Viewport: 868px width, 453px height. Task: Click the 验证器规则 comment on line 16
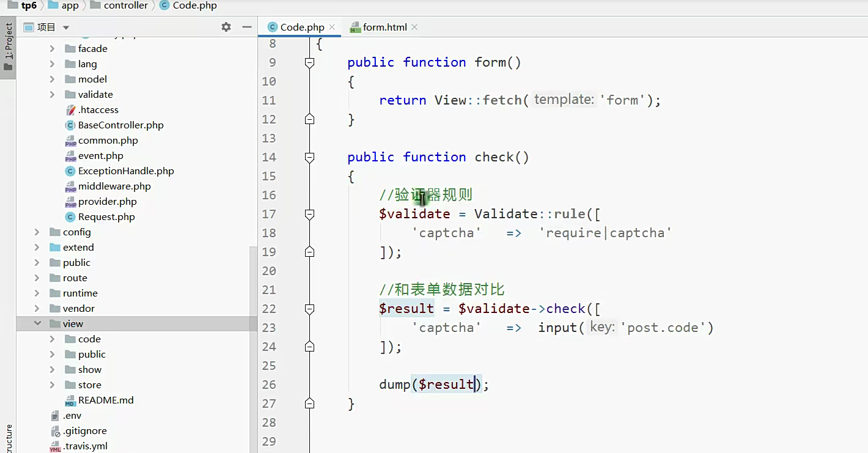click(426, 195)
